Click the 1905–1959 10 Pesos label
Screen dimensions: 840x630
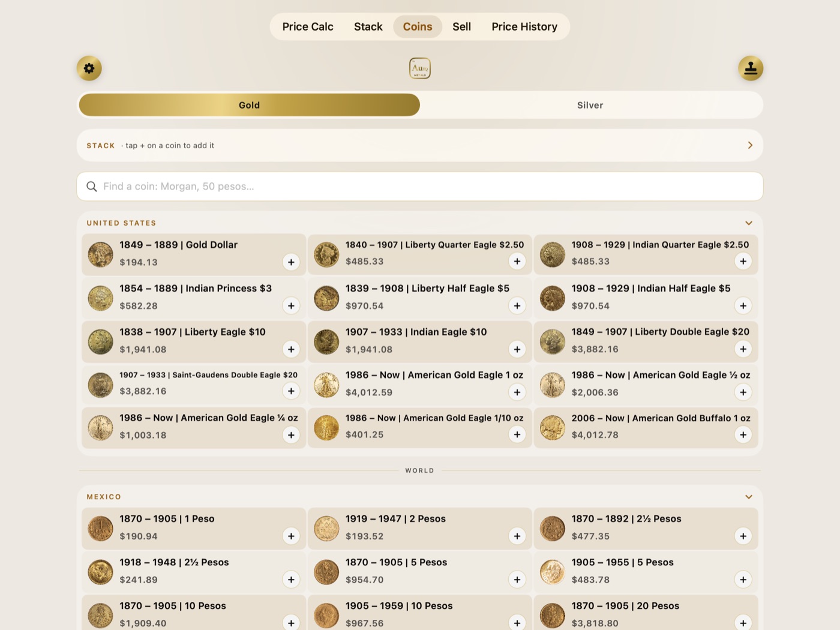pyautogui.click(x=399, y=606)
